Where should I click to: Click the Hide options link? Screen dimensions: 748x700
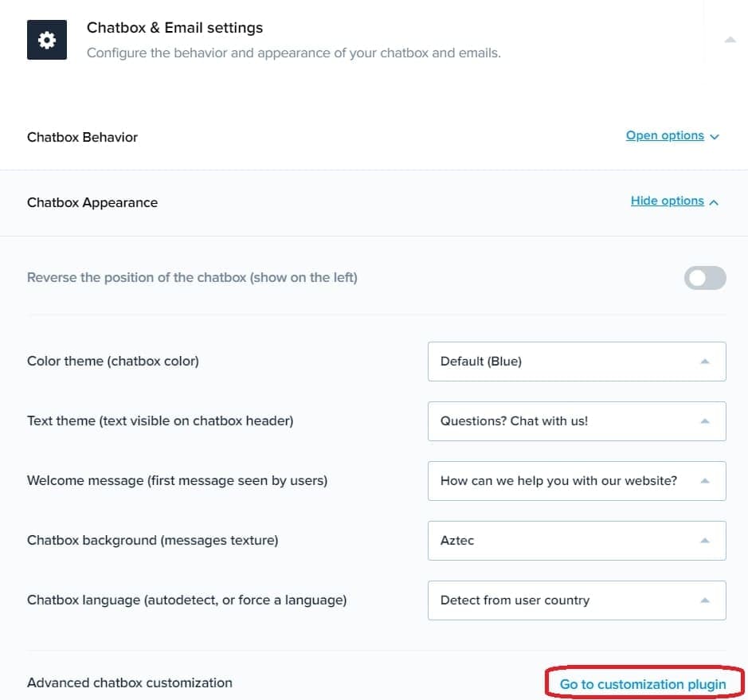pyautogui.click(x=667, y=201)
